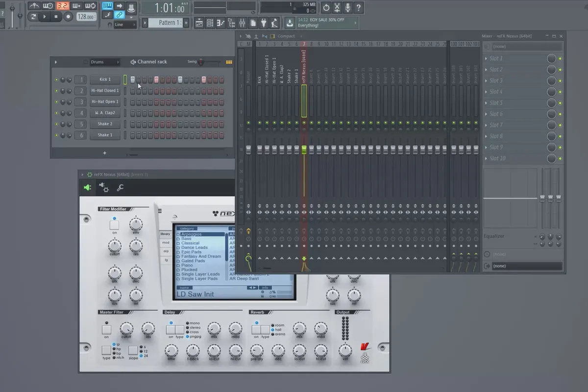
Task: Click the Hi-Hat Open 1 channel button
Action: [x=105, y=102]
